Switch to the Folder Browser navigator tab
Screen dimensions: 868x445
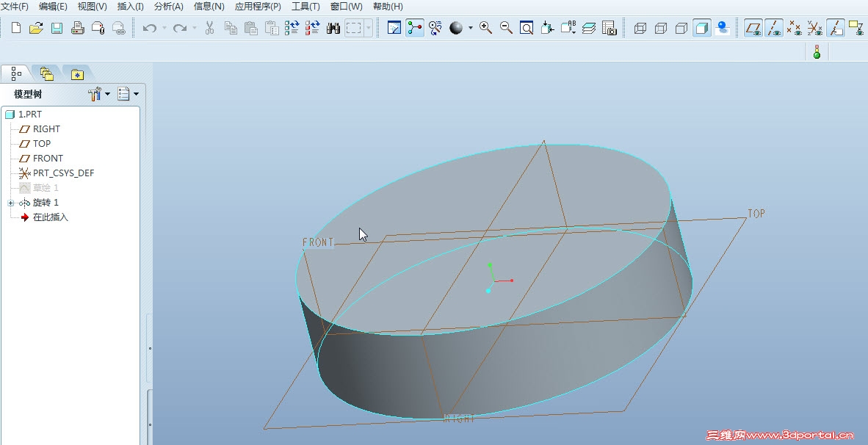click(x=46, y=73)
